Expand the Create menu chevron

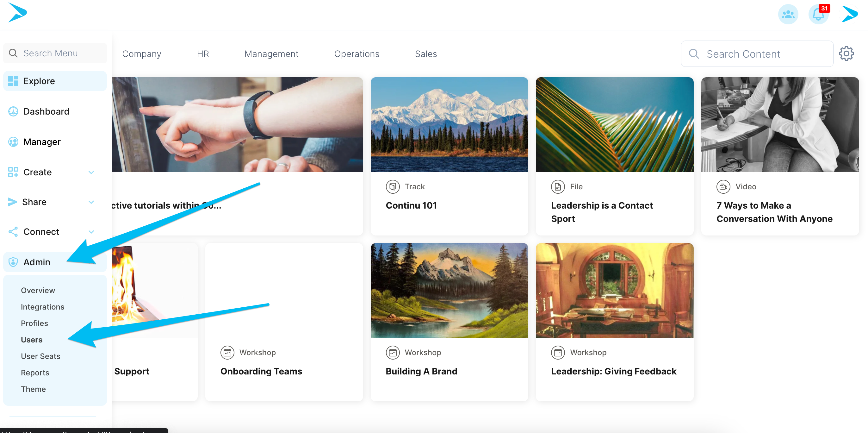coord(91,172)
